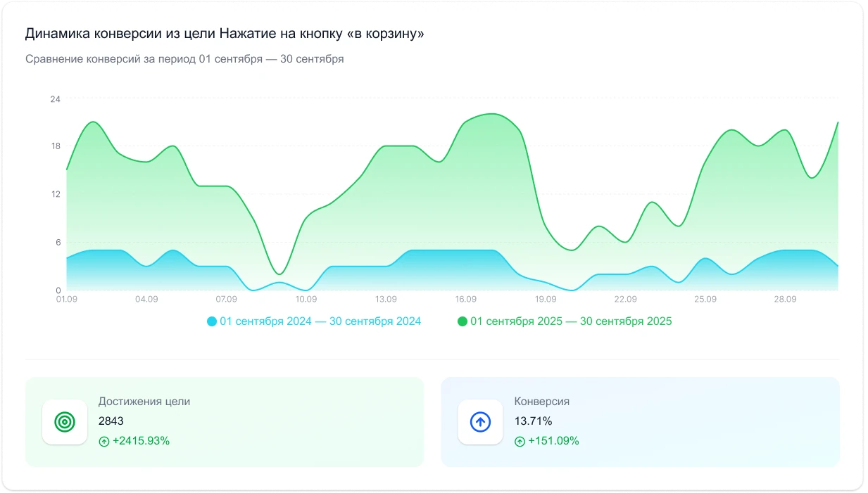This screenshot has width=868, height=493.
Task: Hide series 01 сентября 2024 — 30 сентября 2024
Action: [x=320, y=321]
